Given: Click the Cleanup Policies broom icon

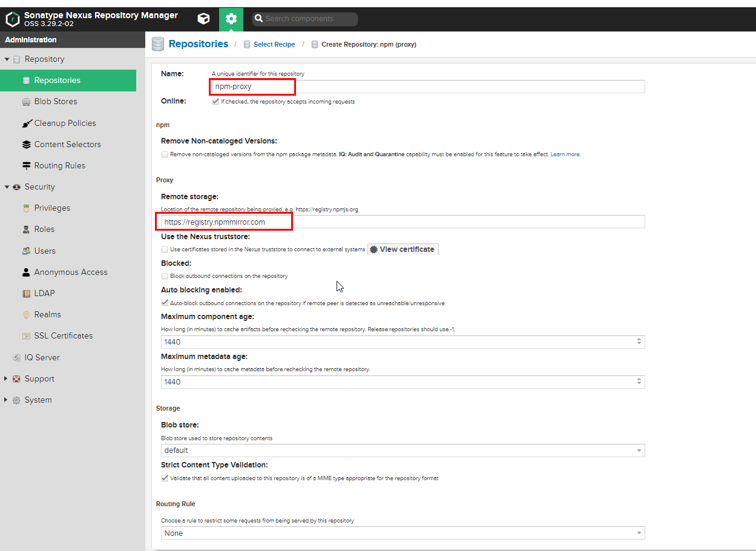Looking at the screenshot, I should pos(27,124).
